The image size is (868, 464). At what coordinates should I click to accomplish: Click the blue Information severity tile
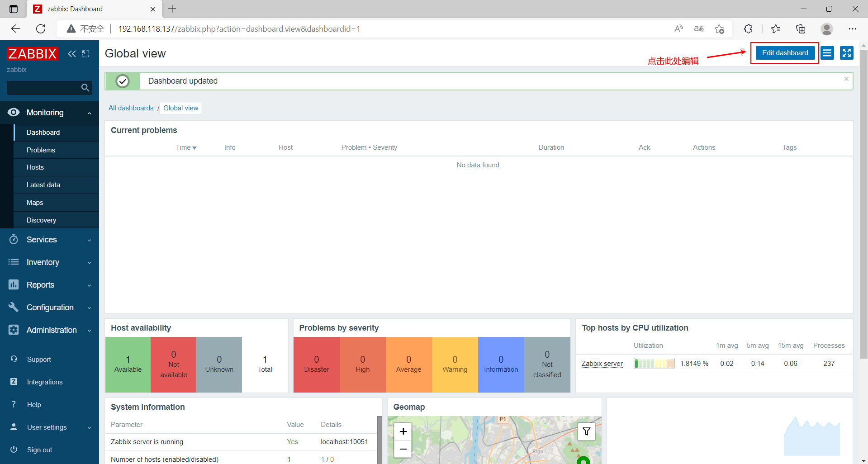point(501,365)
